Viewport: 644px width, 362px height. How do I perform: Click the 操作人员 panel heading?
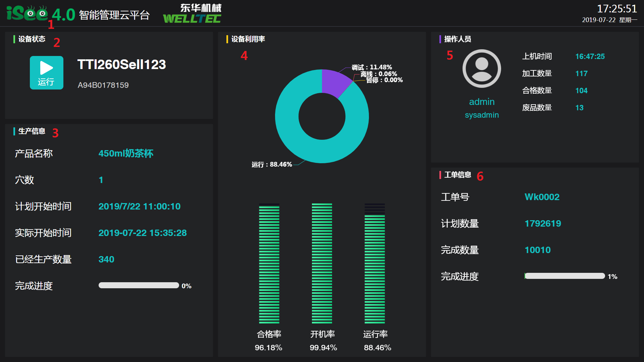(458, 39)
